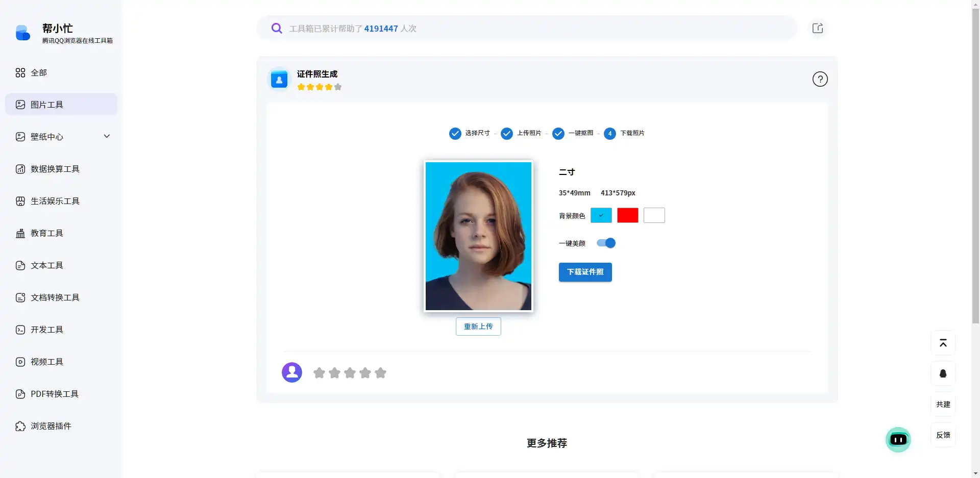980x478 pixels.
Task: Click the 壁纸中心 sidebar icon
Action: (x=20, y=137)
